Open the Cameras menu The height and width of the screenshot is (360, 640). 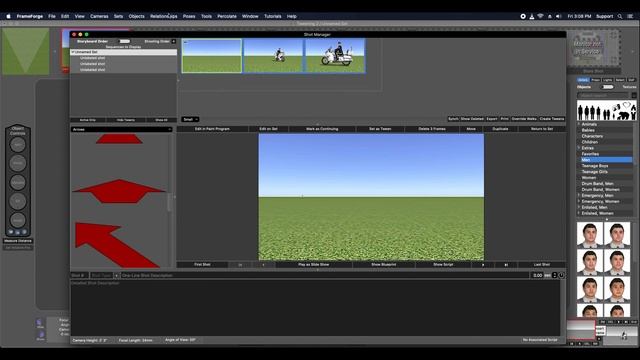pos(99,16)
